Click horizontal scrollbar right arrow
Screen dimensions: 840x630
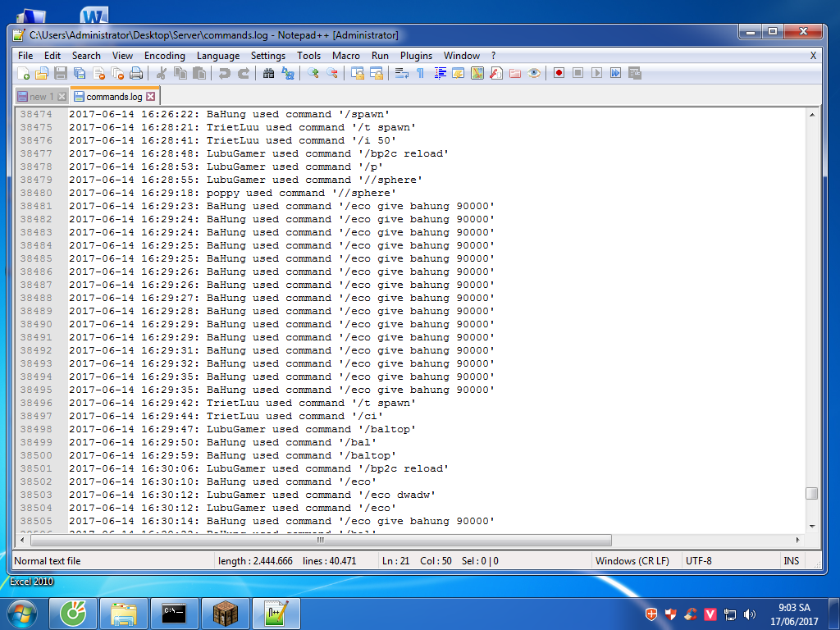point(797,540)
